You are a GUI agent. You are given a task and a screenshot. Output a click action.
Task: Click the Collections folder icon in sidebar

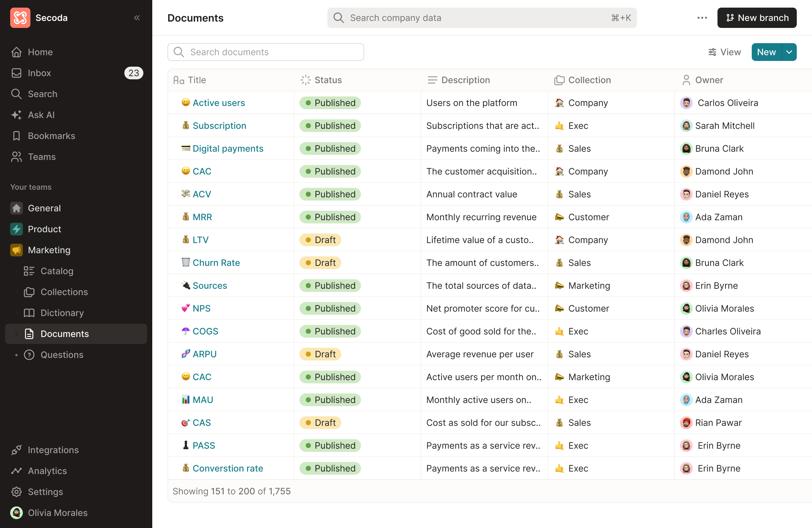[29, 292]
